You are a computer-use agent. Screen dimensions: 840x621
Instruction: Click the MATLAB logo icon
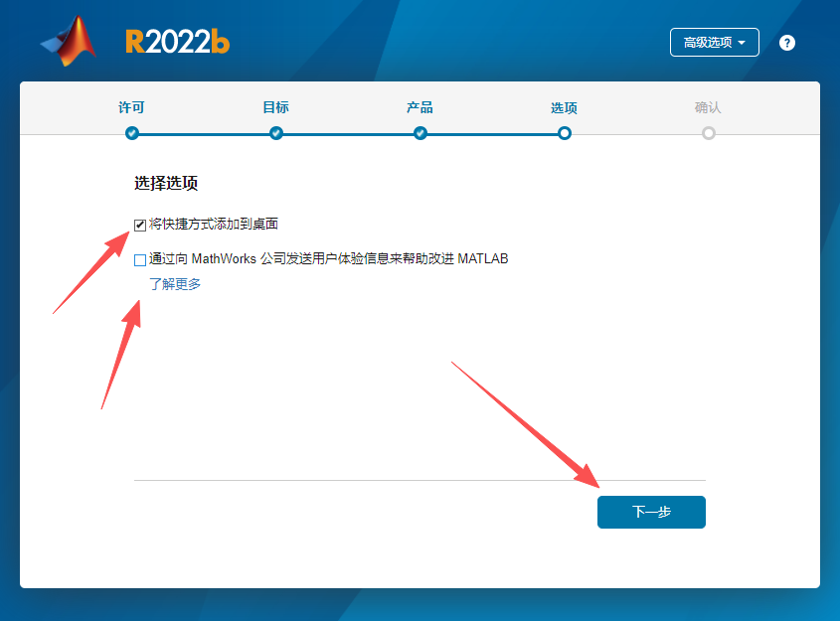[68, 42]
